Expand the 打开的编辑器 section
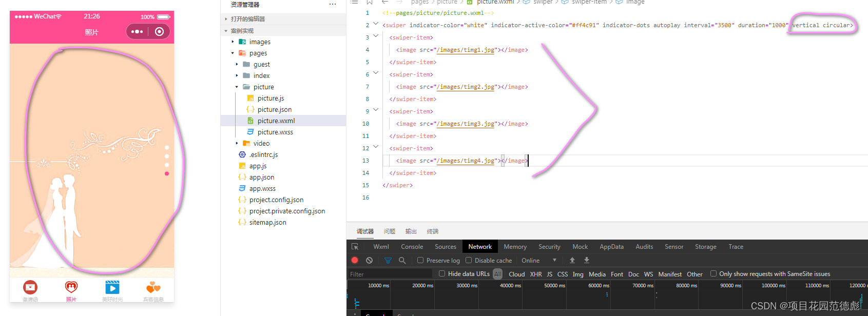Screen dimensions: 868x316 (248, 19)
